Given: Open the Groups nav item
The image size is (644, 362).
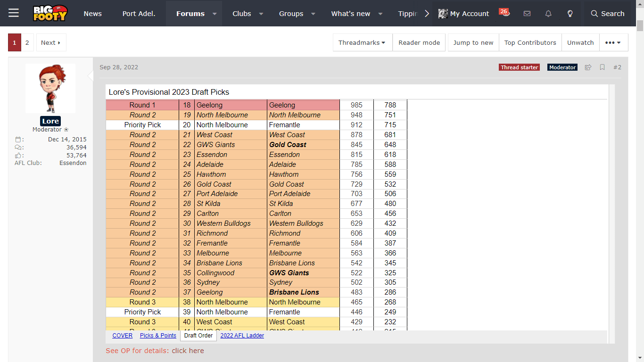Looking at the screenshot, I should click(291, 14).
